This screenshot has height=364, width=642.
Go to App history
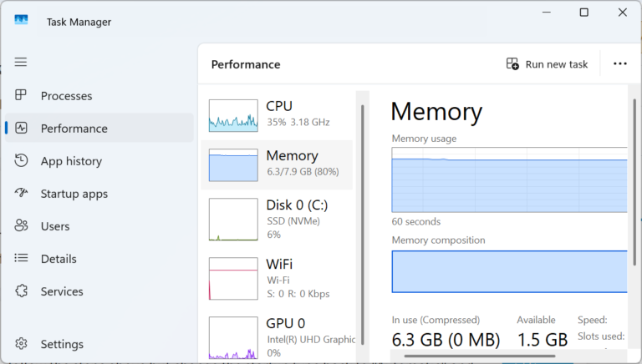[x=99, y=161]
